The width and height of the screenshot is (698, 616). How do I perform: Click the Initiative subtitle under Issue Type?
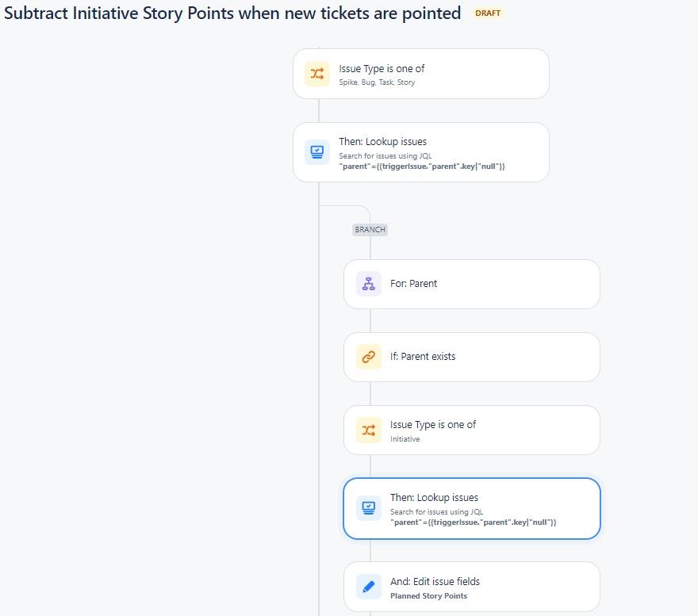coord(405,438)
